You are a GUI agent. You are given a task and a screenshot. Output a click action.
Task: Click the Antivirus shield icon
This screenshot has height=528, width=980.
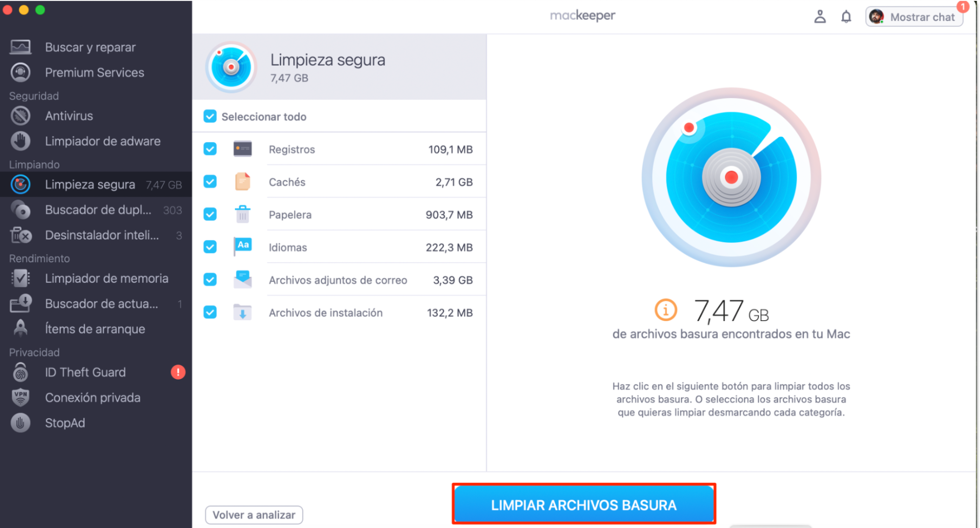(21, 116)
